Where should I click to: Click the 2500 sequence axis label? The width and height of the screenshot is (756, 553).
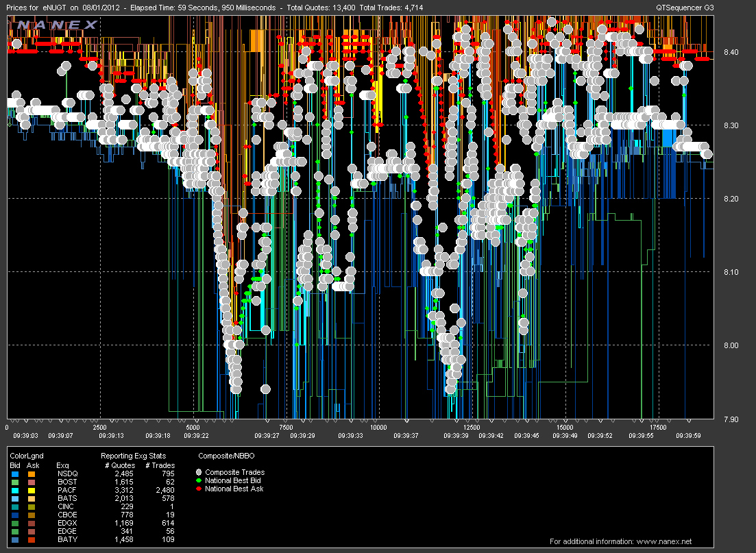[99, 427]
